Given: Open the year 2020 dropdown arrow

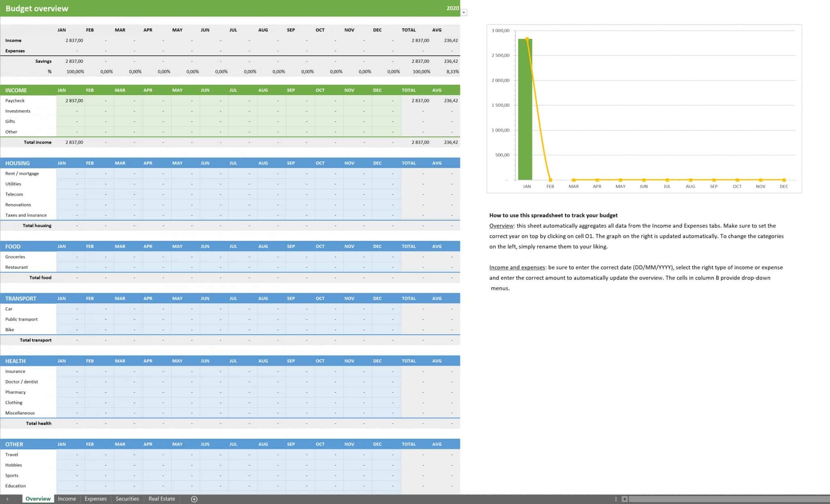Looking at the screenshot, I should pyautogui.click(x=464, y=13).
